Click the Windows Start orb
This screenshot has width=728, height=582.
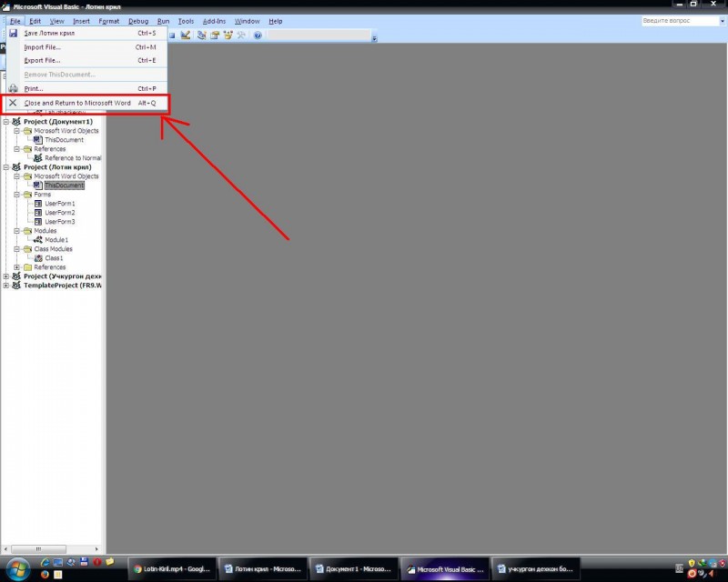tap(18, 568)
